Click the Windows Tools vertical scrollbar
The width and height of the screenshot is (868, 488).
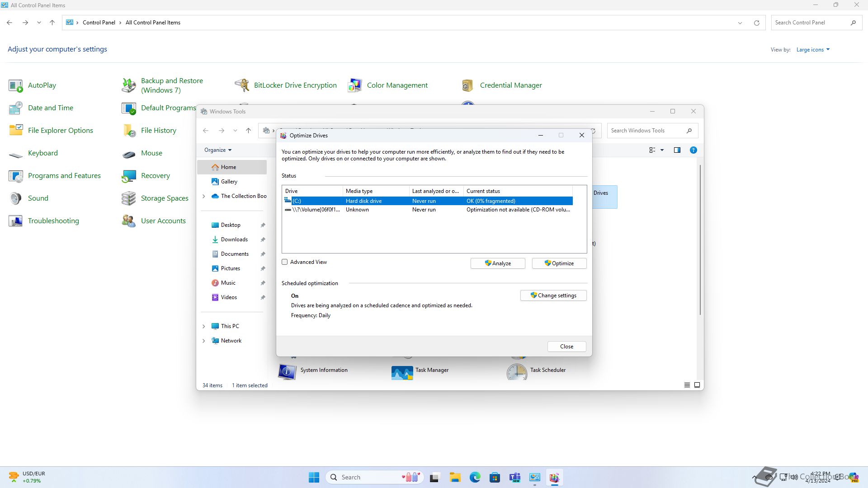(x=700, y=239)
